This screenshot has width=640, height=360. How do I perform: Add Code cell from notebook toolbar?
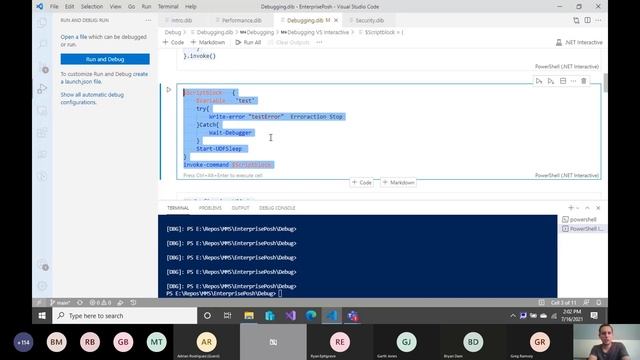coord(173,42)
